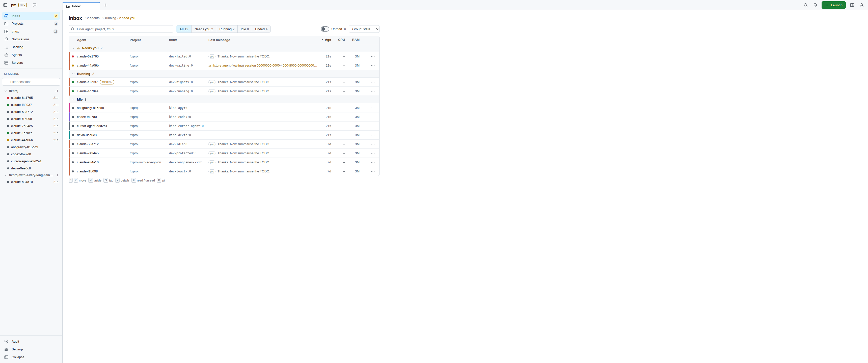
Task: Click the search magnifier icon in top bar
Action: (x=805, y=5)
